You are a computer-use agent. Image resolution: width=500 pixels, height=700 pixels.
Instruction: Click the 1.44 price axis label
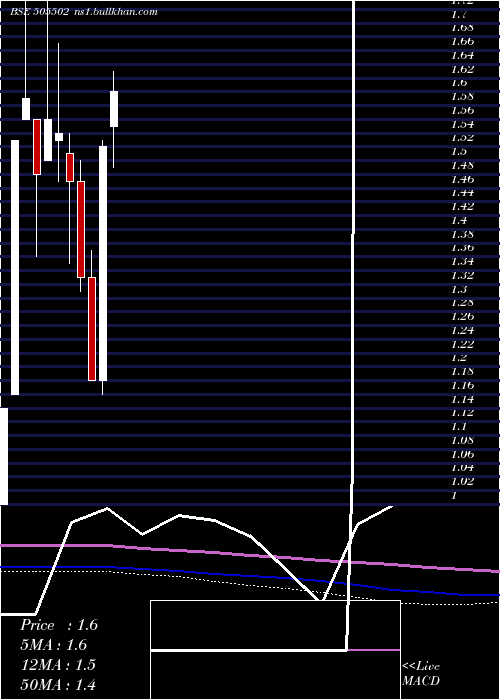[x=462, y=193]
